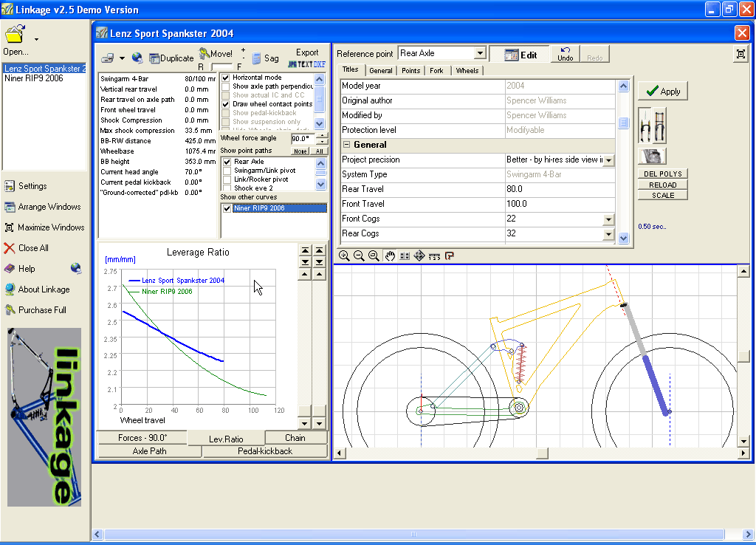This screenshot has height=545, width=756.
Task: Click the zoom in magnifier icon
Action: (x=344, y=256)
